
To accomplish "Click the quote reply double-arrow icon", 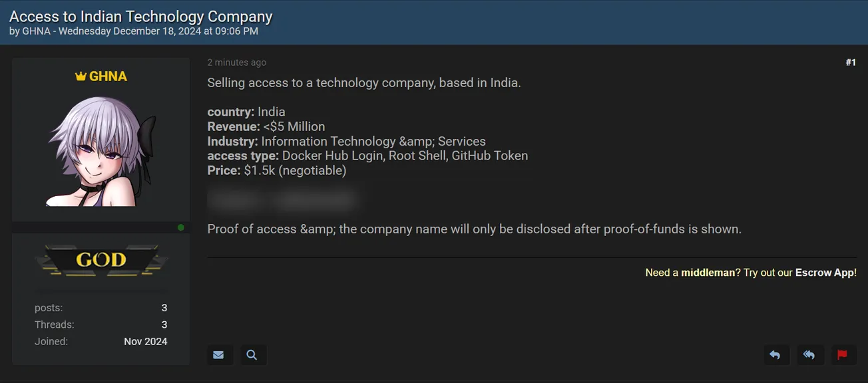I will [x=810, y=354].
